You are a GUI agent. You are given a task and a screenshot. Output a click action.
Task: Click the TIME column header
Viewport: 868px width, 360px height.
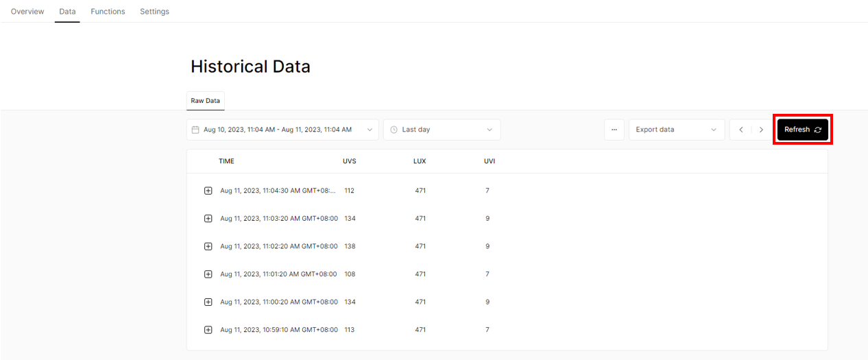[x=226, y=161]
